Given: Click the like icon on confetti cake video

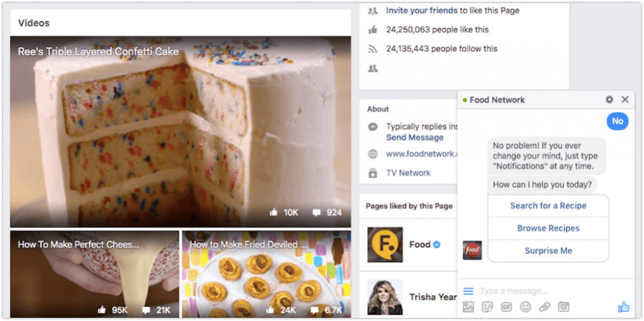Looking at the screenshot, I should (273, 213).
